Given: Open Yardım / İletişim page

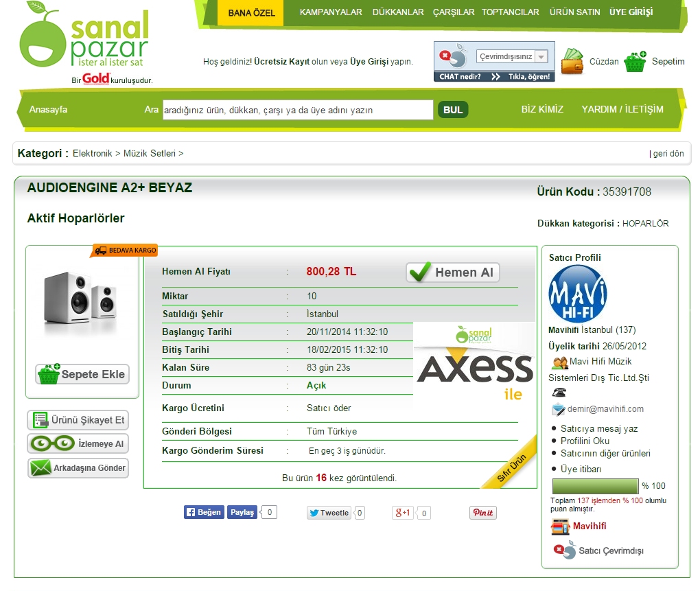Looking at the screenshot, I should click(x=622, y=109).
